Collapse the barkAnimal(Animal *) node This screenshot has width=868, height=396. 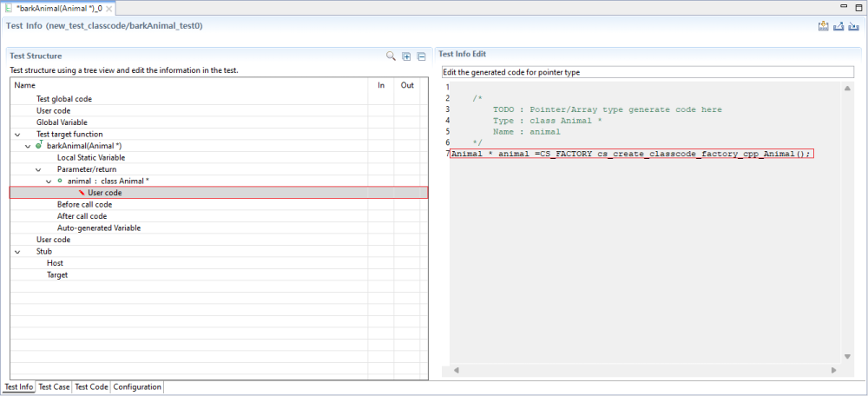pos(28,146)
